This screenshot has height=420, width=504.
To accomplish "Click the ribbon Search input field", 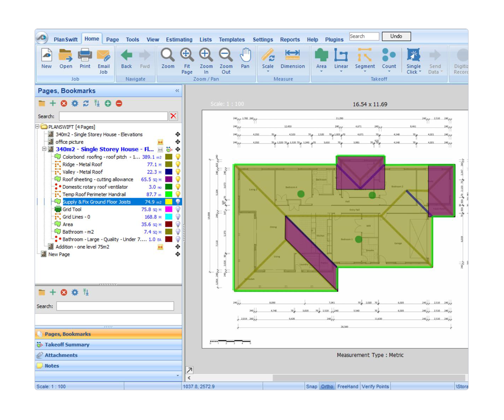I will [364, 36].
